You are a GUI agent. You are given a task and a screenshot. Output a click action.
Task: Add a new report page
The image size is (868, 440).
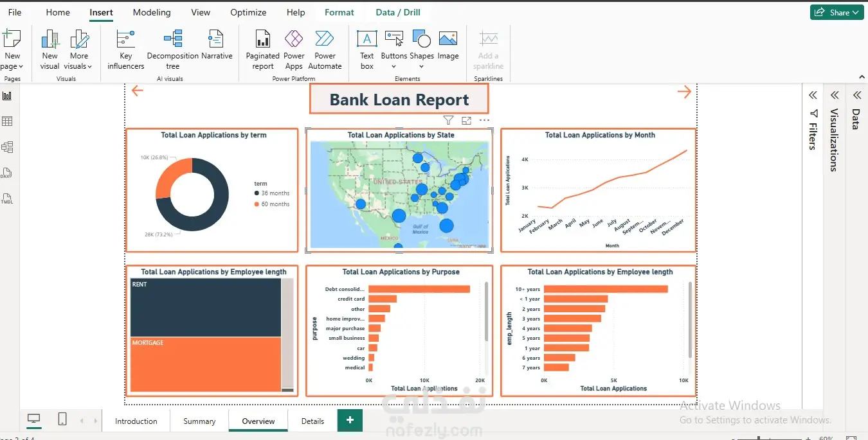coord(350,420)
